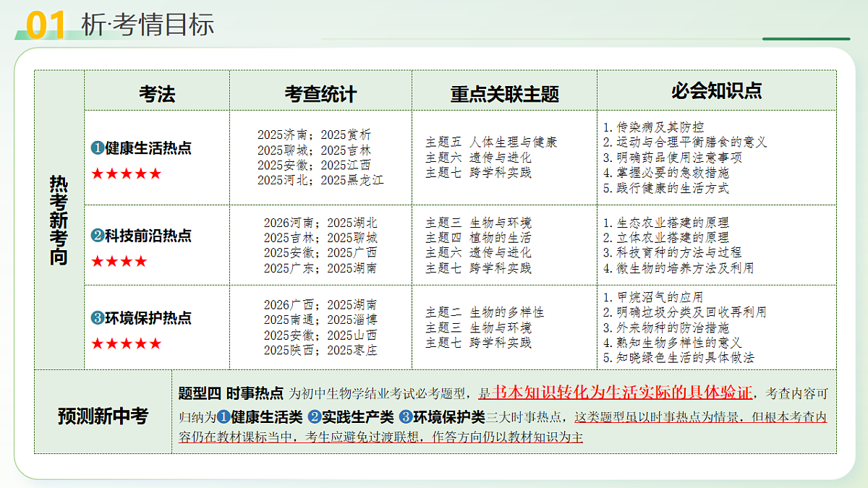Click the line '2026河南；2025湖北'
This screenshot has height=488, width=868.
[x=320, y=223]
